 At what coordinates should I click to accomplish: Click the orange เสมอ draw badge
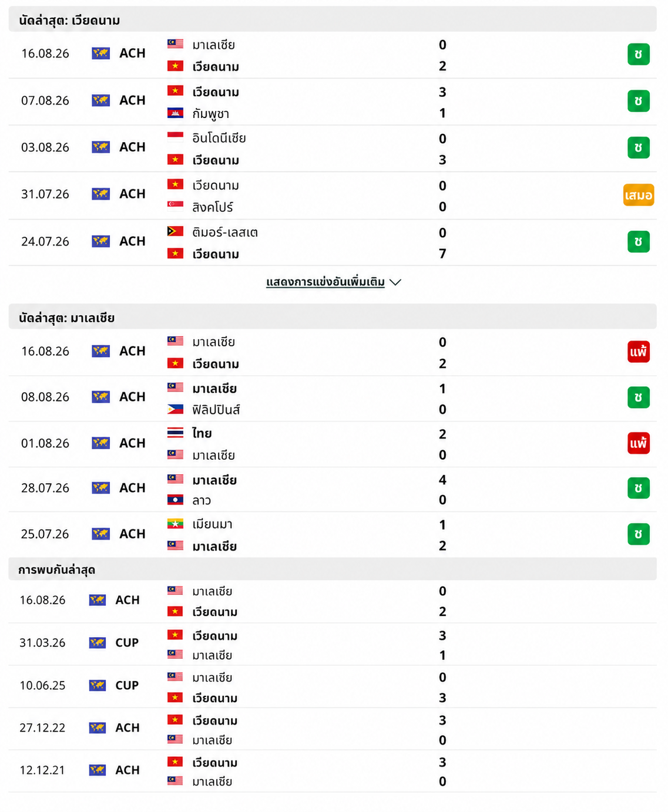[x=638, y=195]
